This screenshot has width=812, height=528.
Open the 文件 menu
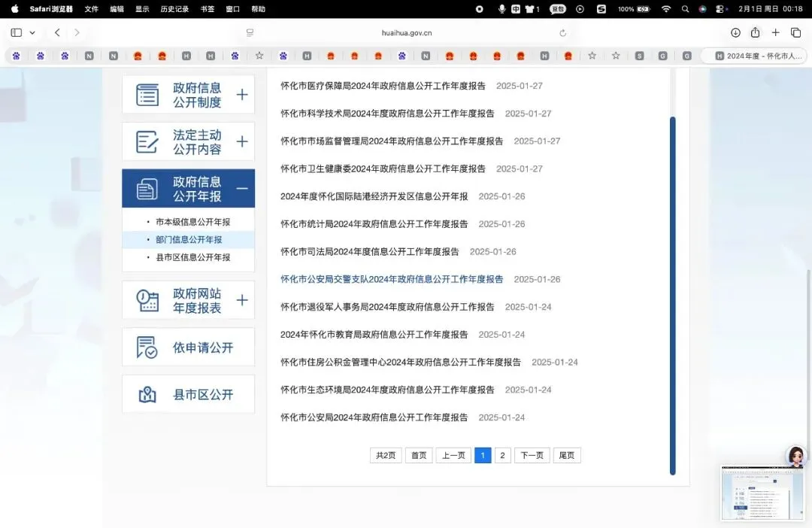tap(91, 9)
